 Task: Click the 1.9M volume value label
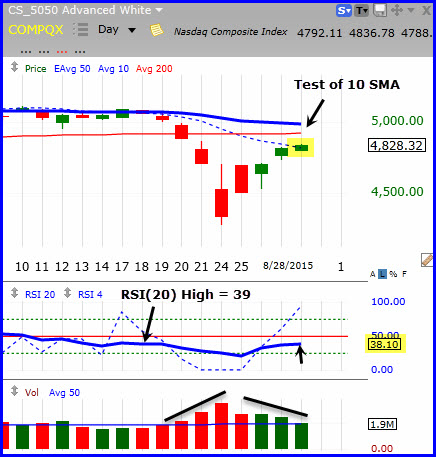(382, 424)
